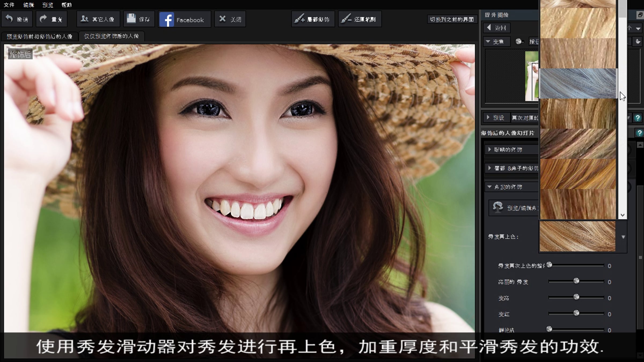Switch to before-and-after preview tab
Viewport: 644px width, 362px height.
[39, 36]
